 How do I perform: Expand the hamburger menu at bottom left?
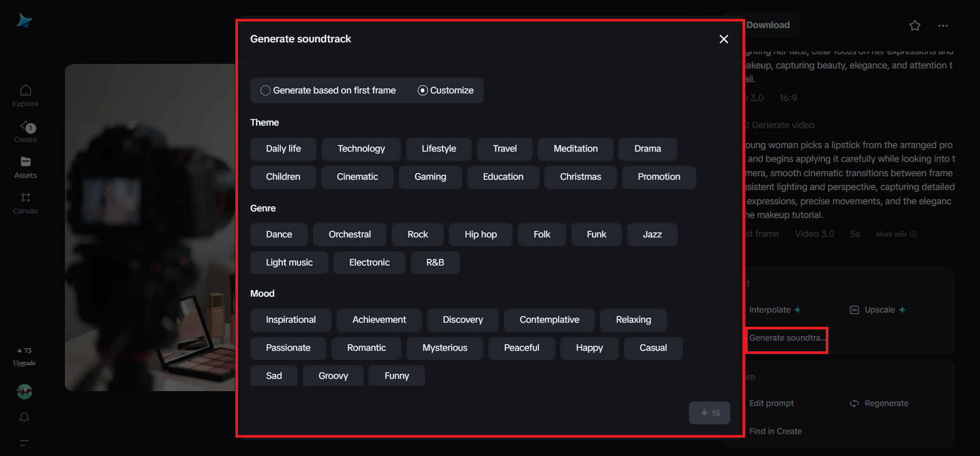click(24, 442)
